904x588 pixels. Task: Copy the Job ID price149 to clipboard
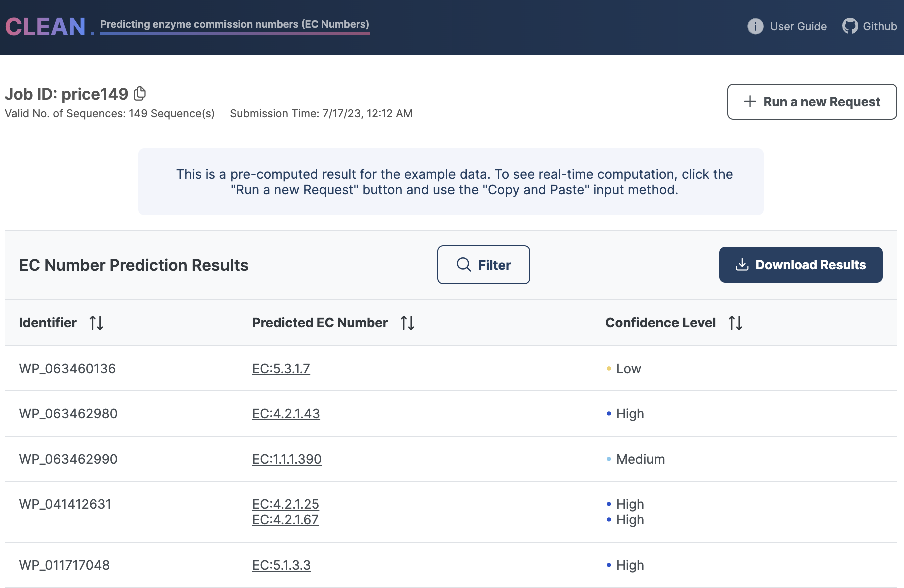[140, 94]
